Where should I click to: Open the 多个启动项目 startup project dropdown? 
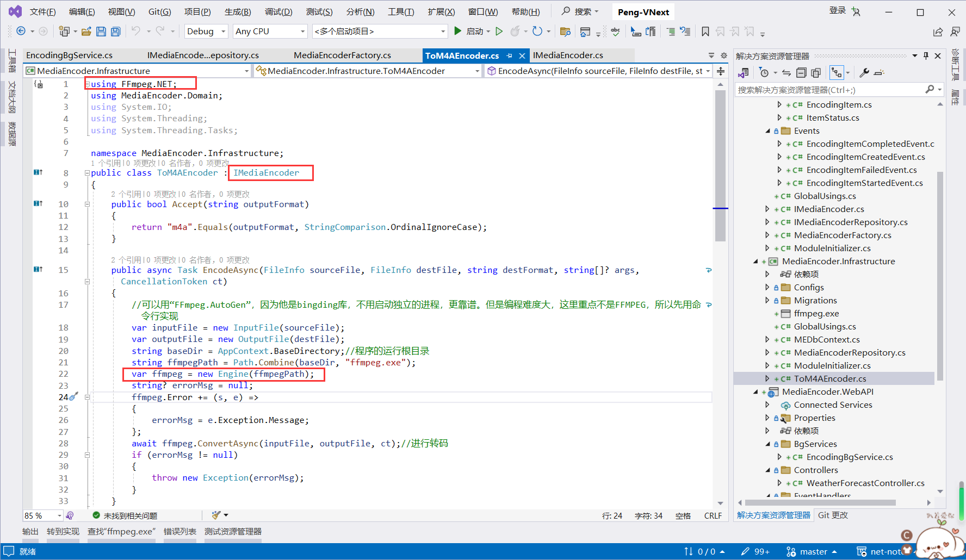click(x=380, y=32)
